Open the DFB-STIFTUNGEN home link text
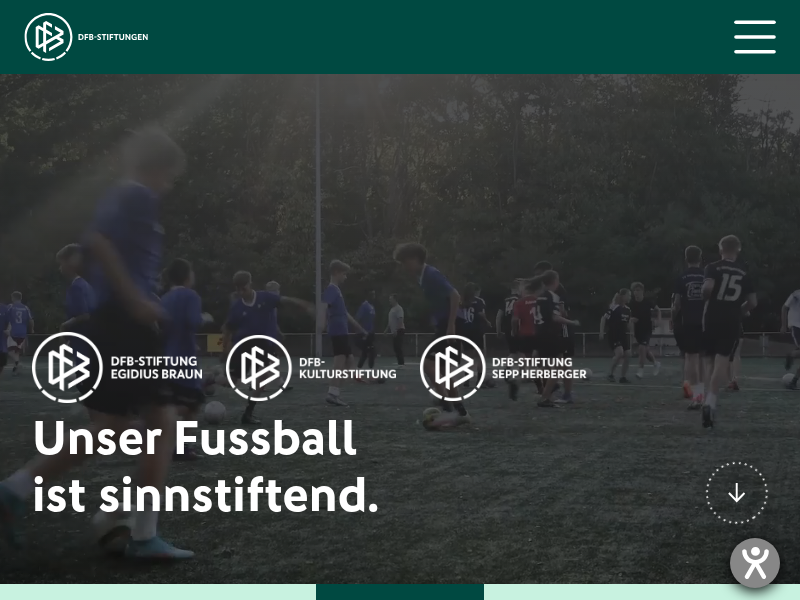The width and height of the screenshot is (800, 600). (113, 37)
